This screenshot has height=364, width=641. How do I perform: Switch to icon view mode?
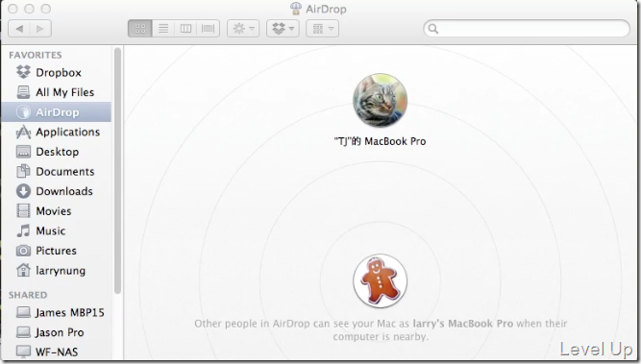coord(140,29)
